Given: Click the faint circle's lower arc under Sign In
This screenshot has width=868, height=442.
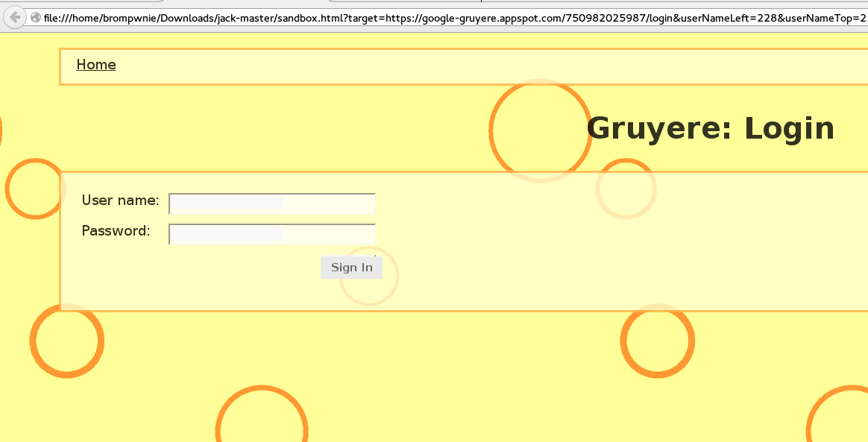Looking at the screenshot, I should point(368,303).
